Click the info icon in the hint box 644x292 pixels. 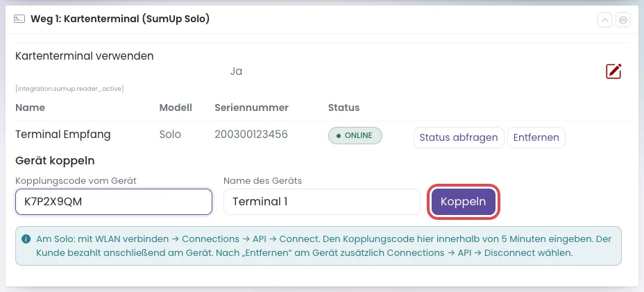pos(26,239)
